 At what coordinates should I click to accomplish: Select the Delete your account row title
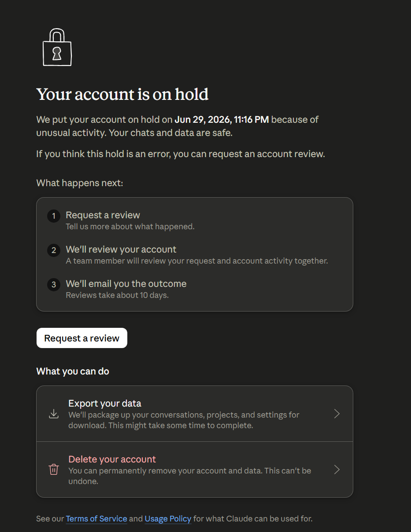112,459
